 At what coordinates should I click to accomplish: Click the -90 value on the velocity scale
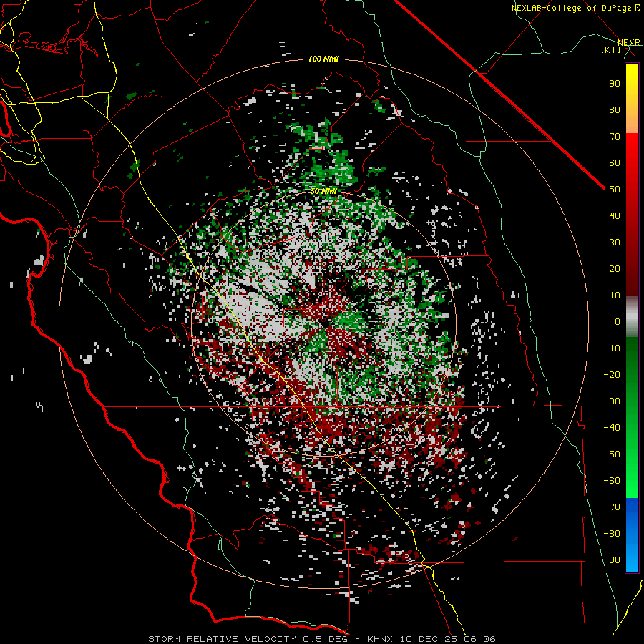tap(612, 560)
